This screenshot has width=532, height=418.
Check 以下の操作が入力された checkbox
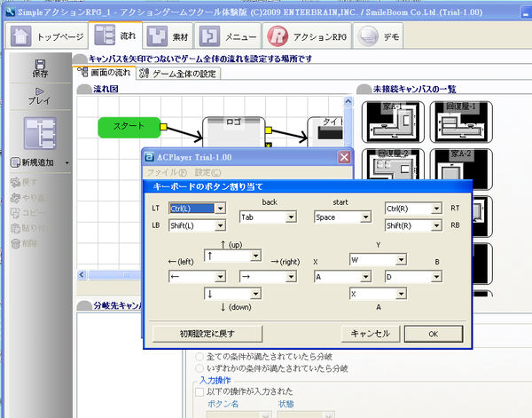tap(199, 392)
